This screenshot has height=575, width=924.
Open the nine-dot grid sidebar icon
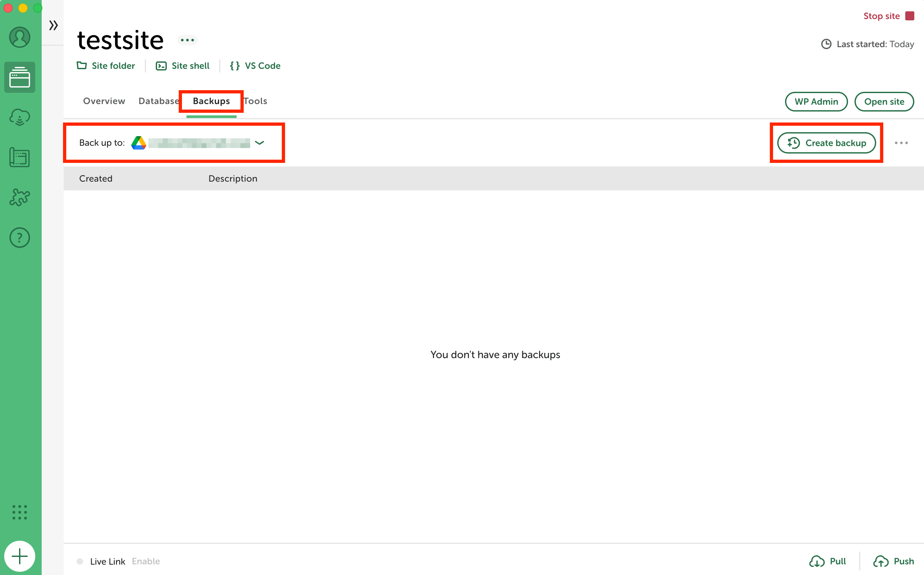[x=20, y=512]
